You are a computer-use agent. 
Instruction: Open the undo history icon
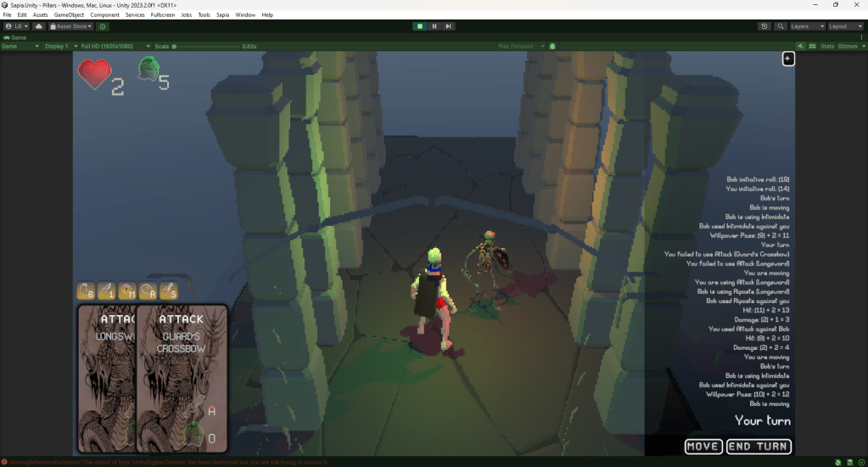(764, 26)
